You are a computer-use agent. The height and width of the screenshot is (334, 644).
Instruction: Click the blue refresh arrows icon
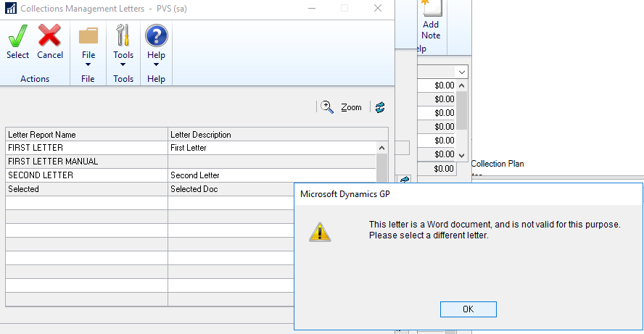pyautogui.click(x=380, y=107)
